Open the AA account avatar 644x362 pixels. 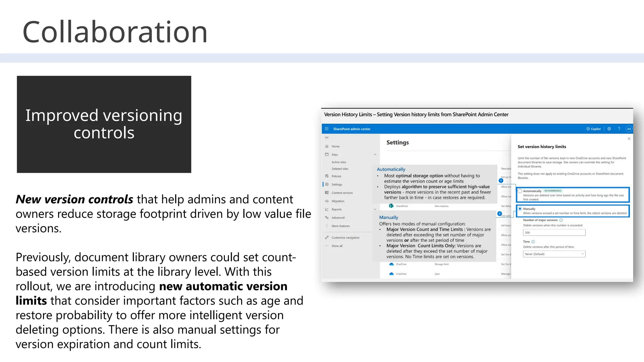coord(629,129)
